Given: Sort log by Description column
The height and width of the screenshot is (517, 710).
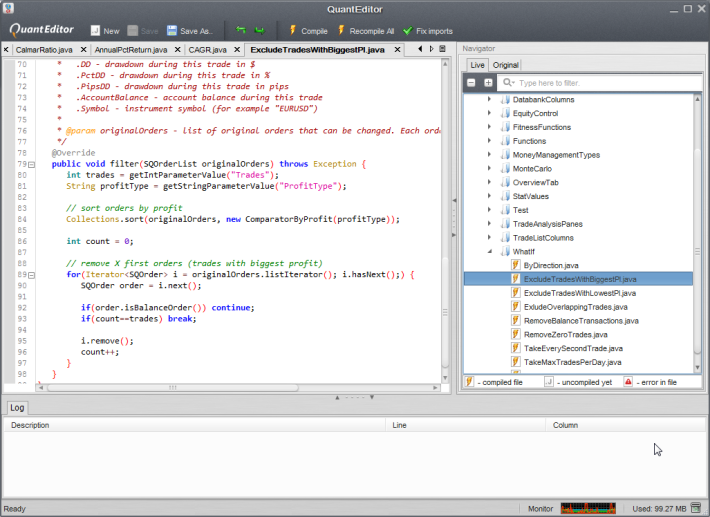Looking at the screenshot, I should tap(195, 425).
